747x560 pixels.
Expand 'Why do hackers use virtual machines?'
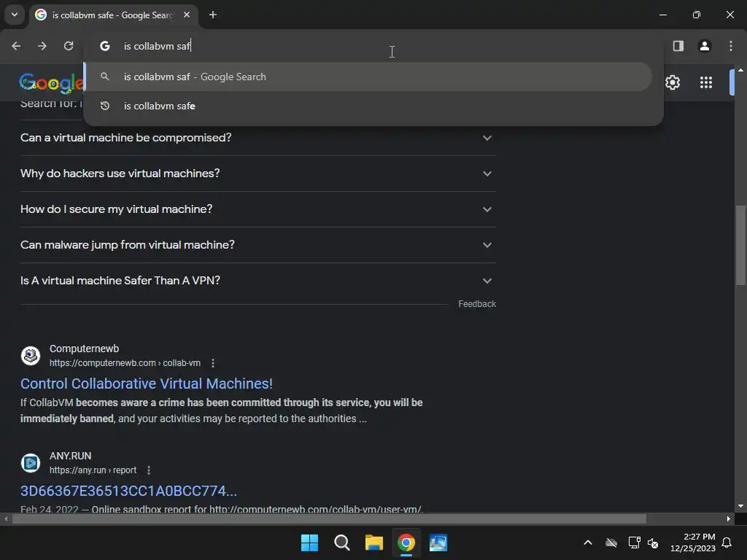pyautogui.click(x=258, y=174)
